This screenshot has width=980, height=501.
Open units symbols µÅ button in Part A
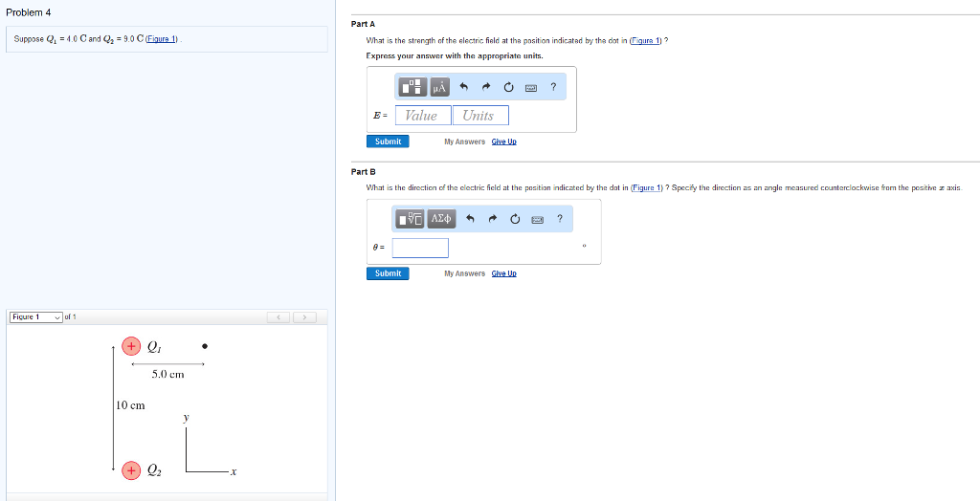[439, 87]
